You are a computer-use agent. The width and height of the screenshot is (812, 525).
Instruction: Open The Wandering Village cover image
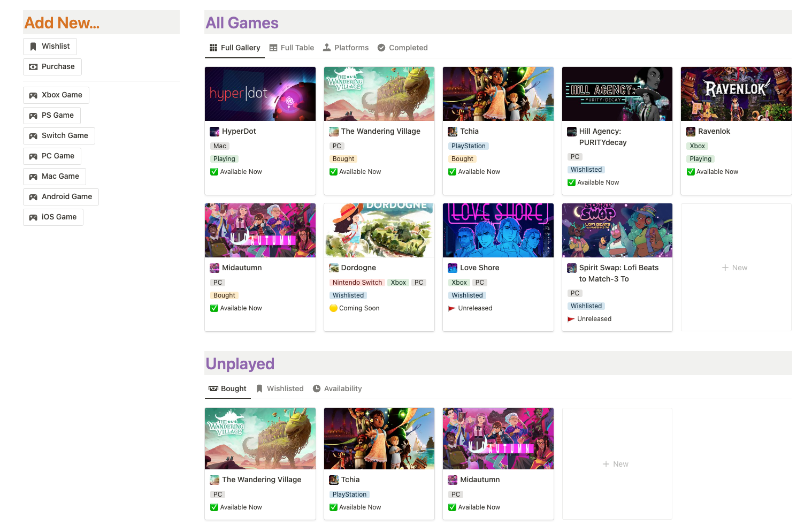[x=379, y=94]
